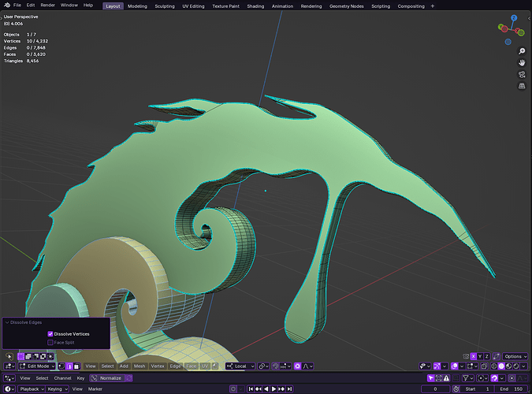Uncheck Dissolve Vertices checkbox
Viewport: 532px width, 394px height.
click(x=50, y=334)
